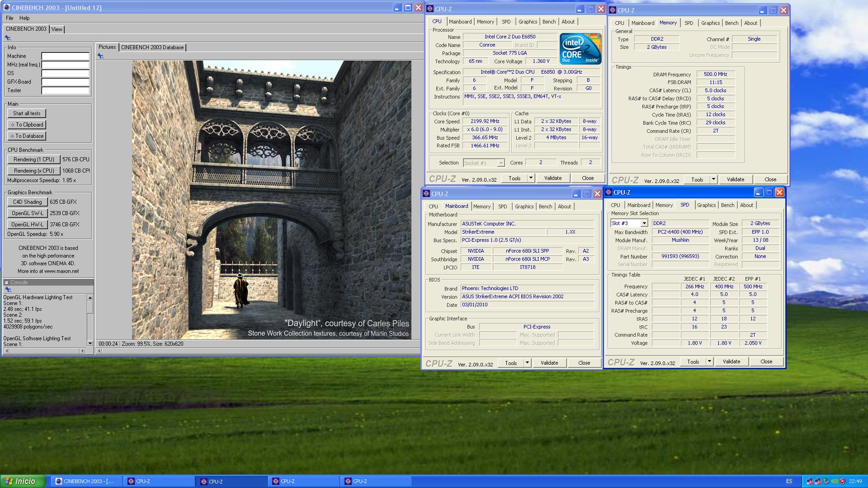Click the www.maxon.net info text
The width and height of the screenshot is (868, 488).
(x=61, y=271)
